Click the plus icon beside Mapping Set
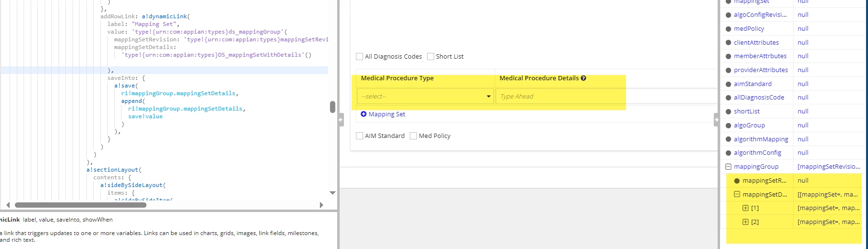This screenshot has height=249, width=868. pos(364,114)
